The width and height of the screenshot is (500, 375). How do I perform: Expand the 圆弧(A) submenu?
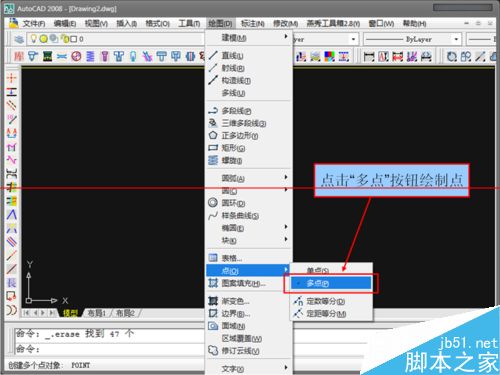(249, 178)
